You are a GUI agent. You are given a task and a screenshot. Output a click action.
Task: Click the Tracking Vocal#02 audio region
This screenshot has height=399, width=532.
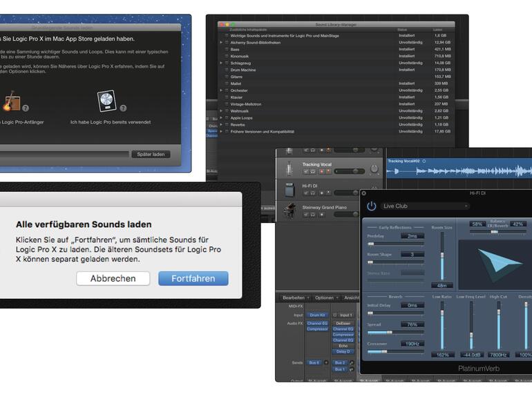tap(459, 168)
